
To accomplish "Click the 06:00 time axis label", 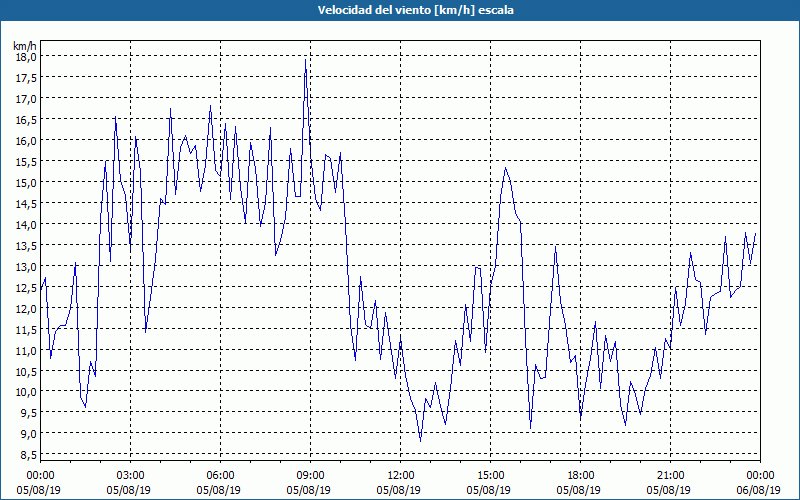I will pos(220,475).
